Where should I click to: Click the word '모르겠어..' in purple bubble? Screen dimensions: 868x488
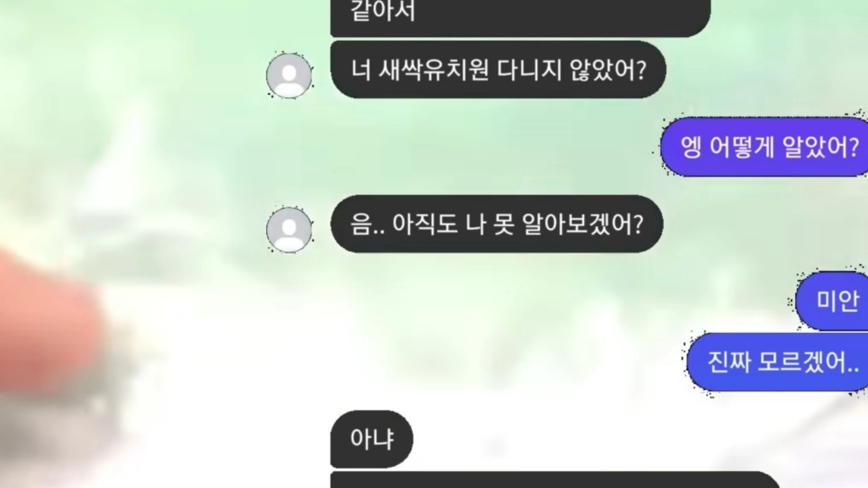[809, 363]
